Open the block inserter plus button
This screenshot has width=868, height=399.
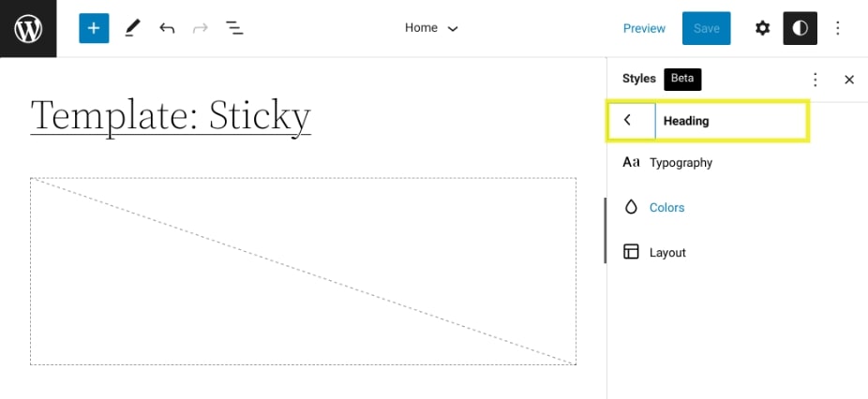tap(94, 28)
